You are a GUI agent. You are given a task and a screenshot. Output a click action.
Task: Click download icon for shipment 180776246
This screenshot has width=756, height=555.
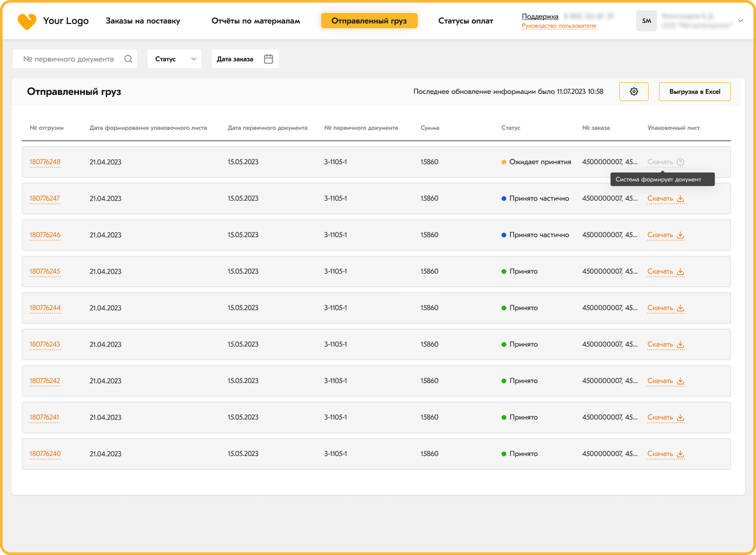click(680, 235)
